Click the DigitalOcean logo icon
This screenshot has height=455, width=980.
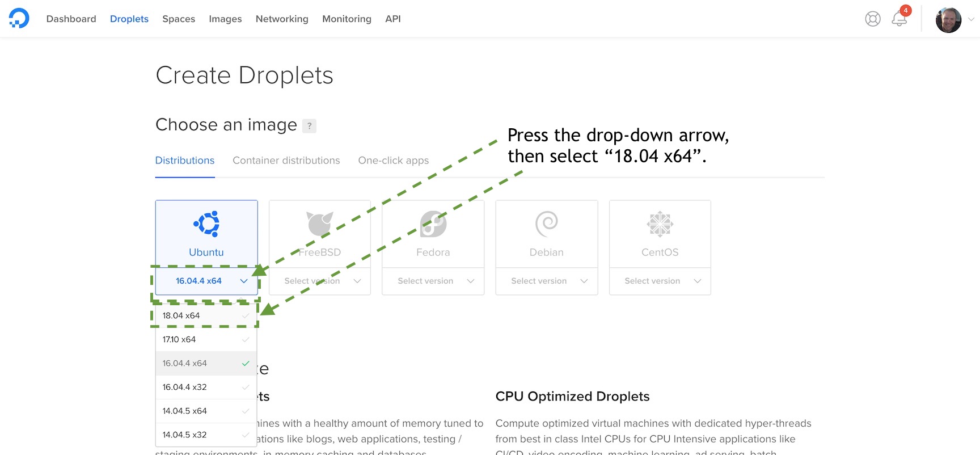pyautogui.click(x=19, y=18)
